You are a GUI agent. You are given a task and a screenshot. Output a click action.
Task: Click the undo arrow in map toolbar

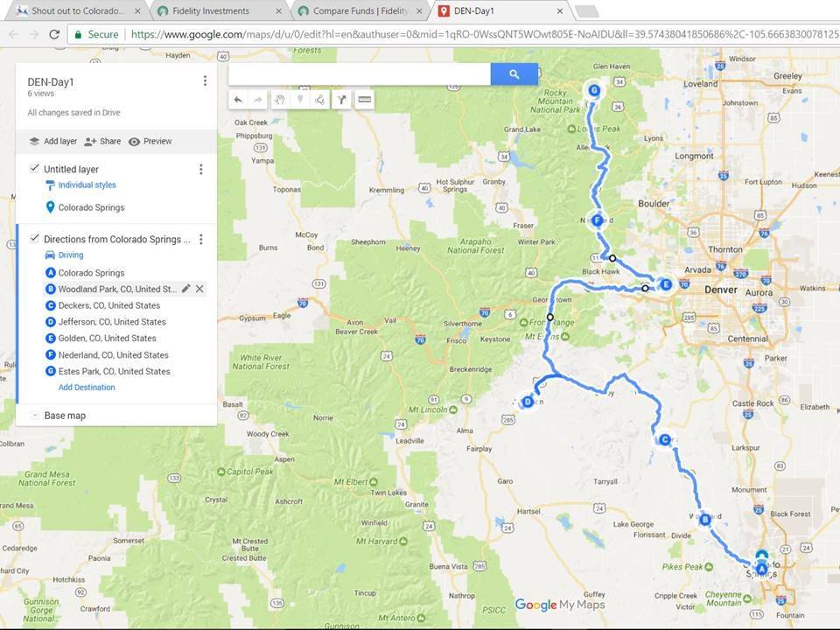pos(238,100)
